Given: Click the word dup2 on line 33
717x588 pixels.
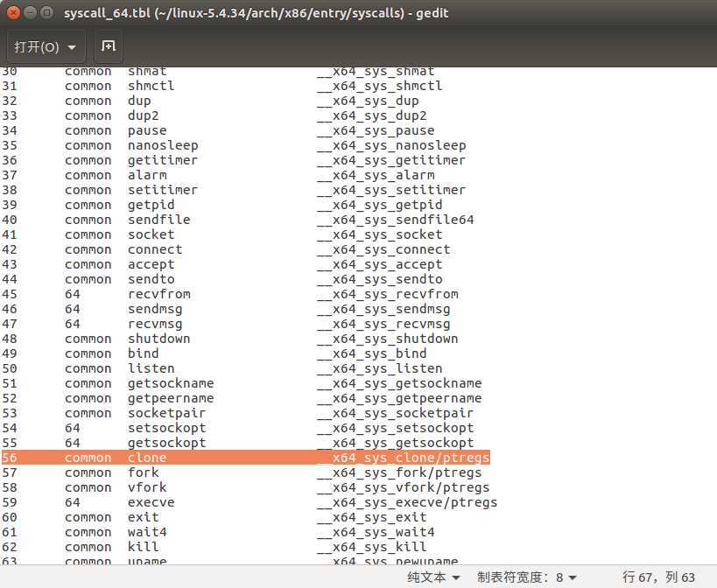Looking at the screenshot, I should (x=143, y=115).
